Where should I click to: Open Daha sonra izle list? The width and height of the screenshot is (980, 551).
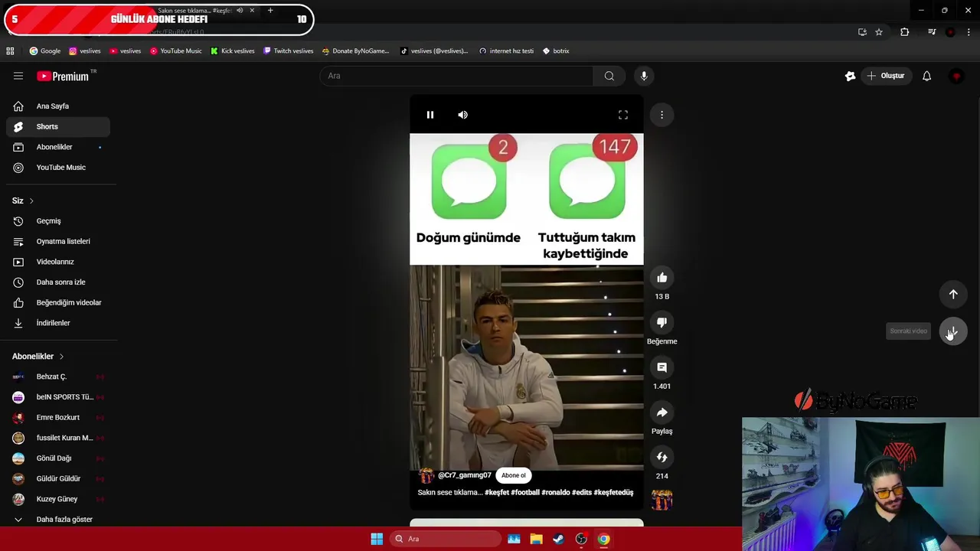coord(58,282)
